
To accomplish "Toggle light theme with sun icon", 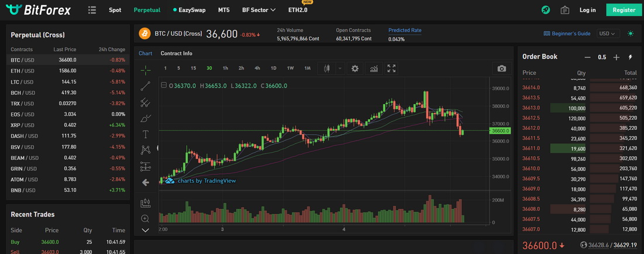I will click(631, 33).
